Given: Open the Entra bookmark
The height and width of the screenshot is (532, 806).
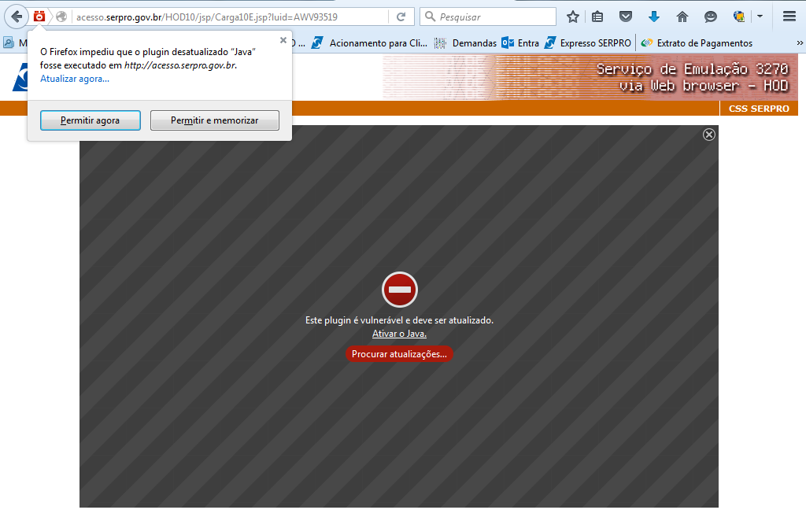Looking at the screenshot, I should (520, 43).
